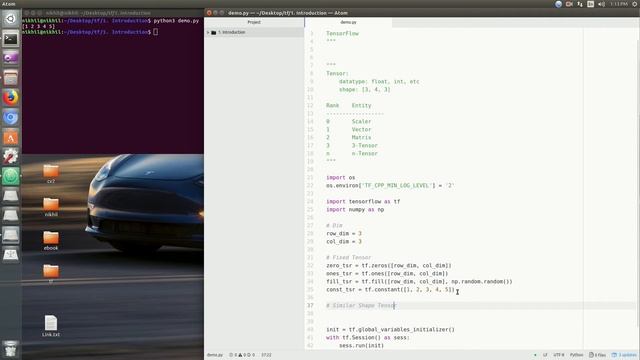Image resolution: width=640 pixels, height=360 pixels.
Task: Change UTF-8 encoding in status bar
Action: point(559,355)
